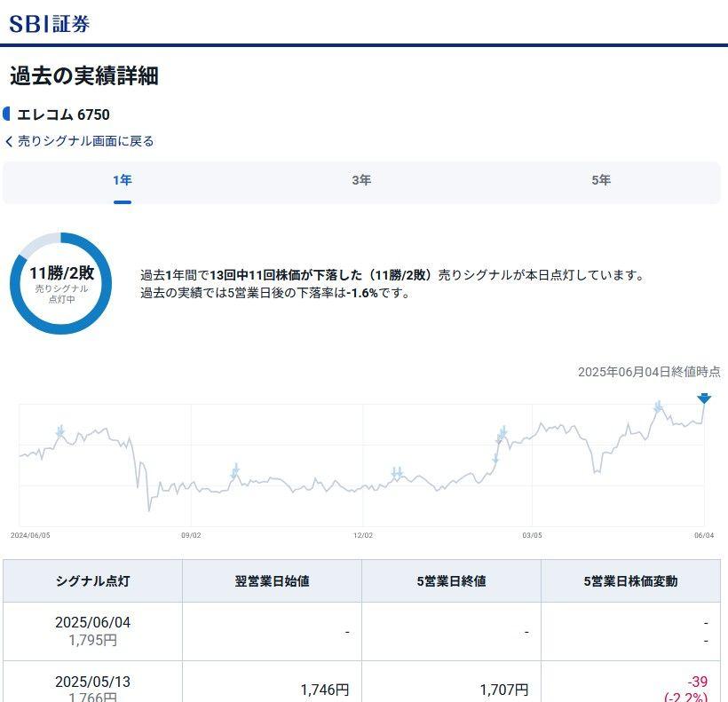The image size is (728, 702).
Task: Click the 2024/06/05 axis label
Action: pyautogui.click(x=30, y=535)
